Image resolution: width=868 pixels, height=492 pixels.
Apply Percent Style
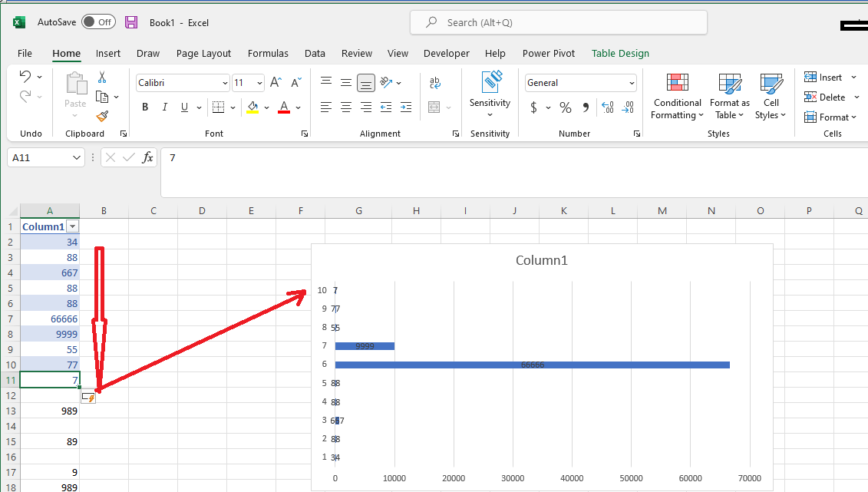565,107
